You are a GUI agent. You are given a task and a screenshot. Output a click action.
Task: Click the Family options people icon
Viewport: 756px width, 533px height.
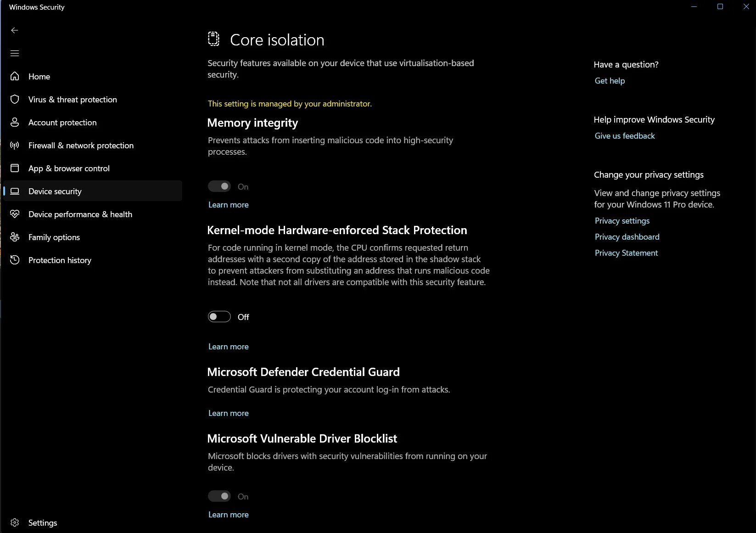point(15,237)
